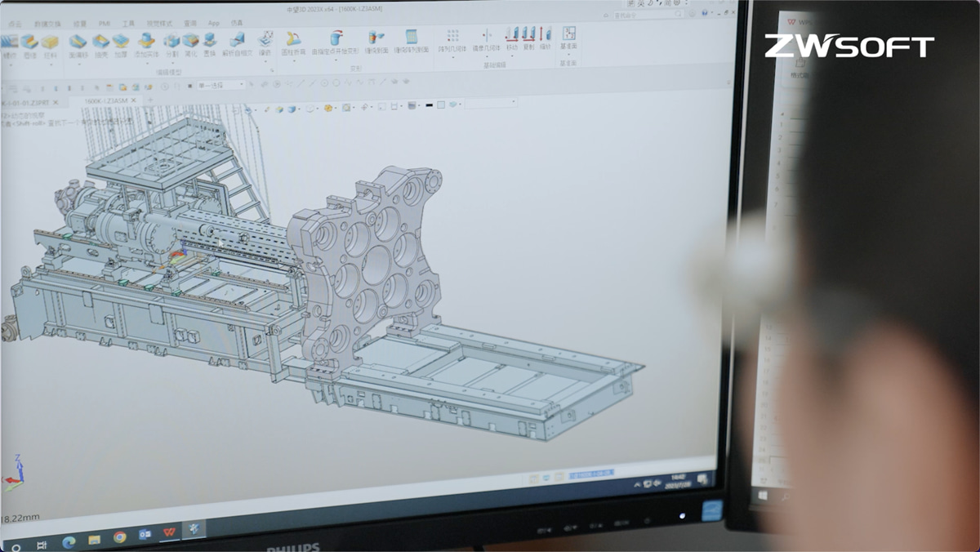
Task: Switch to the 1600K-I.Z3ASM document tab
Action: coord(106,101)
